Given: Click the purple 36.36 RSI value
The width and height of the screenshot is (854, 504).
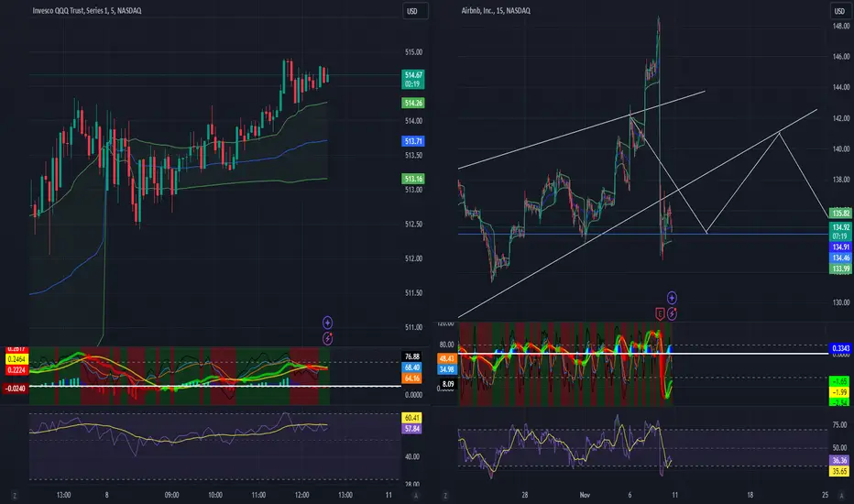Looking at the screenshot, I should [x=840, y=460].
